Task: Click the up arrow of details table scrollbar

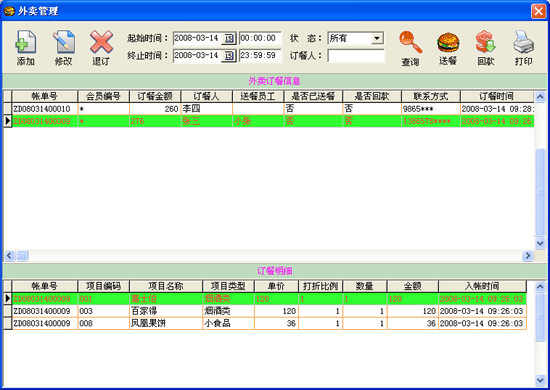Action: (x=540, y=287)
